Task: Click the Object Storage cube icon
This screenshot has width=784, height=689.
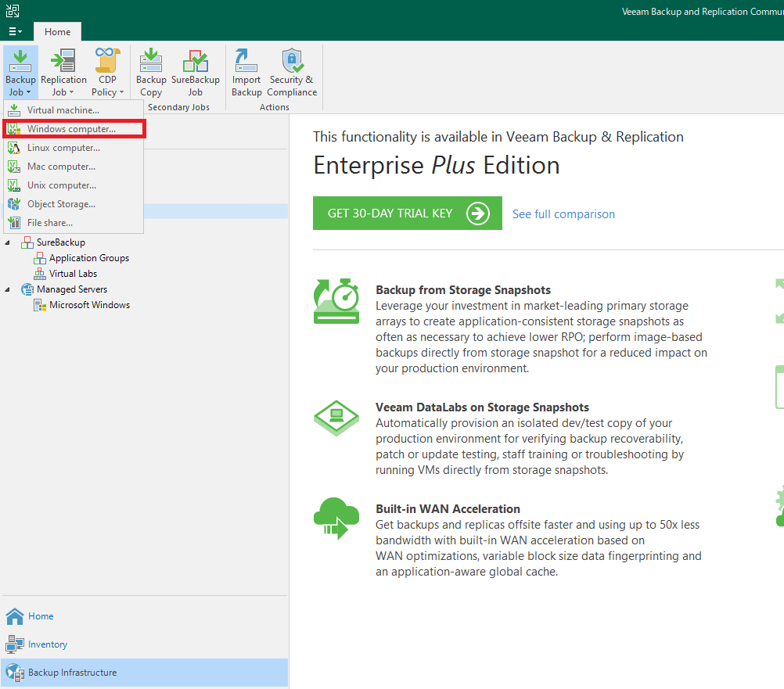Action: (14, 204)
